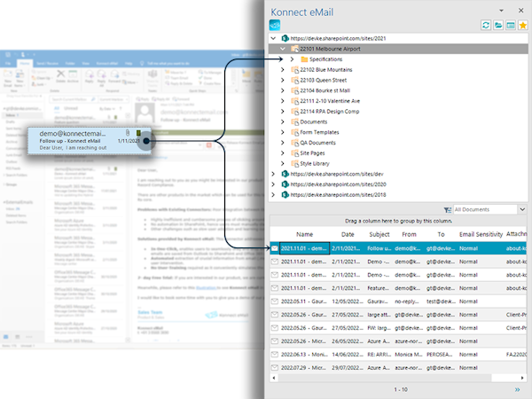Sort by the Name column header

(304, 234)
